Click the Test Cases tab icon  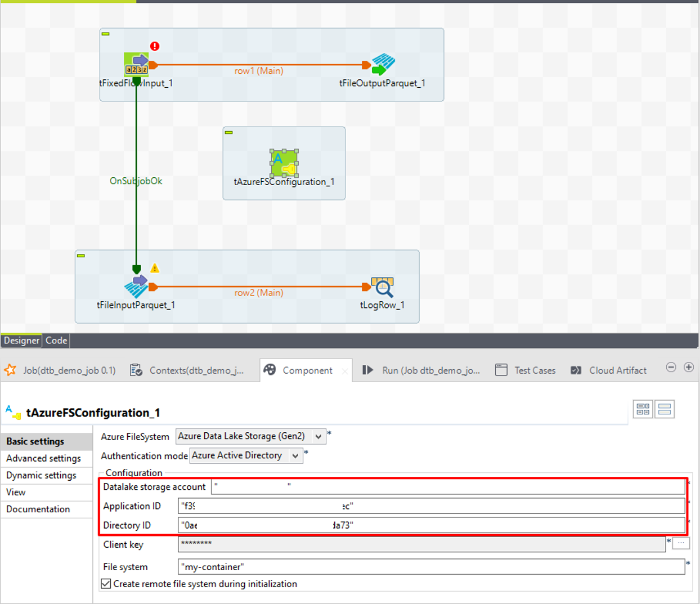[501, 370]
